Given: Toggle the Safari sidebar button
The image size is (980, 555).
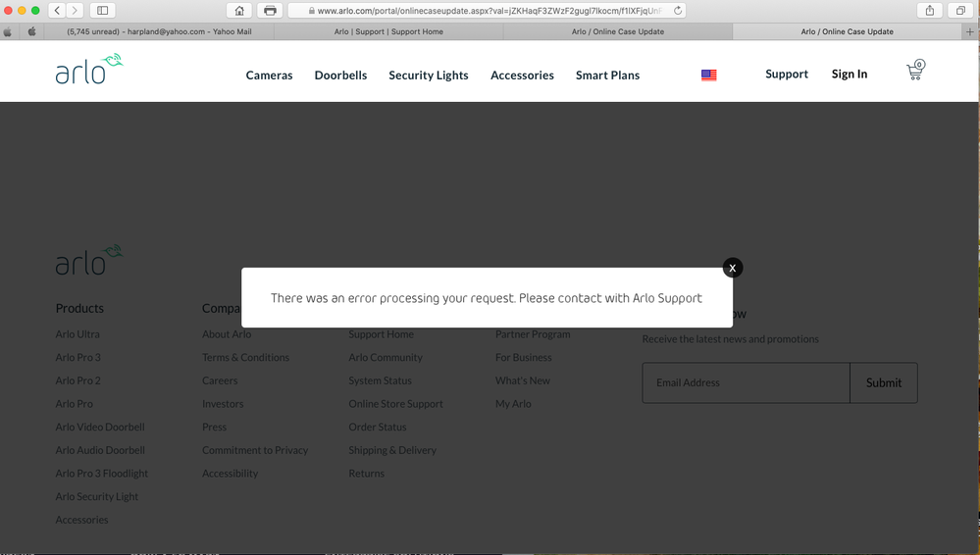Looking at the screenshot, I should click(102, 10).
